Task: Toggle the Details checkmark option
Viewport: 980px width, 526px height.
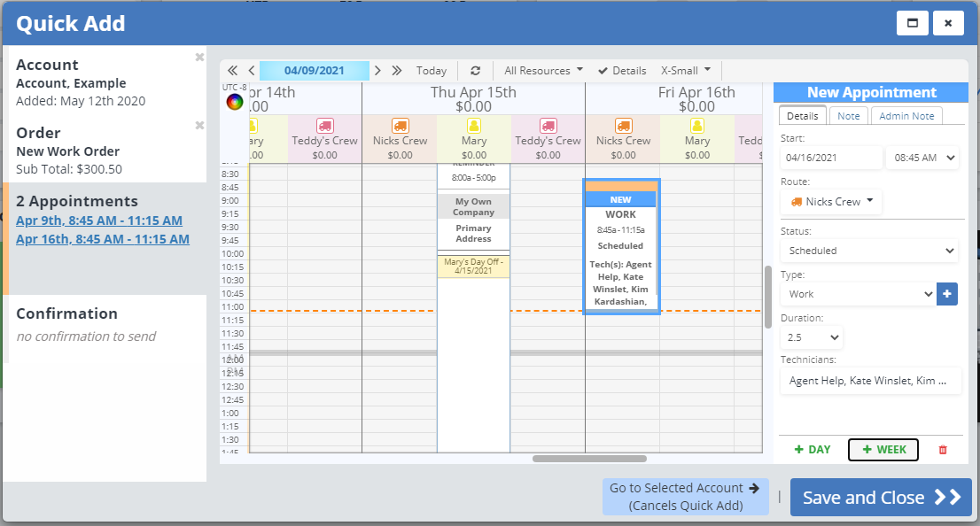Action: [x=622, y=71]
